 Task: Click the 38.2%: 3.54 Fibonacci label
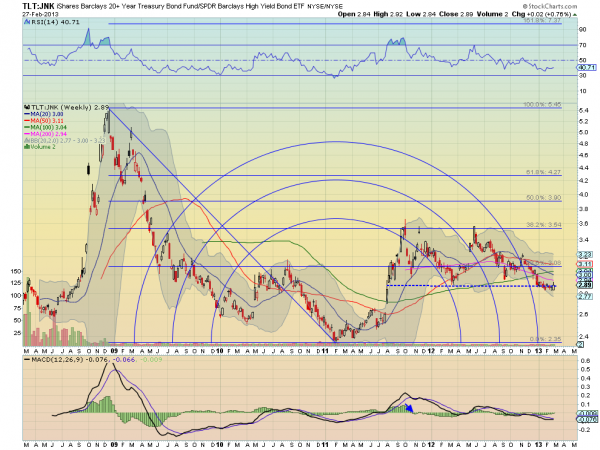pyautogui.click(x=543, y=225)
